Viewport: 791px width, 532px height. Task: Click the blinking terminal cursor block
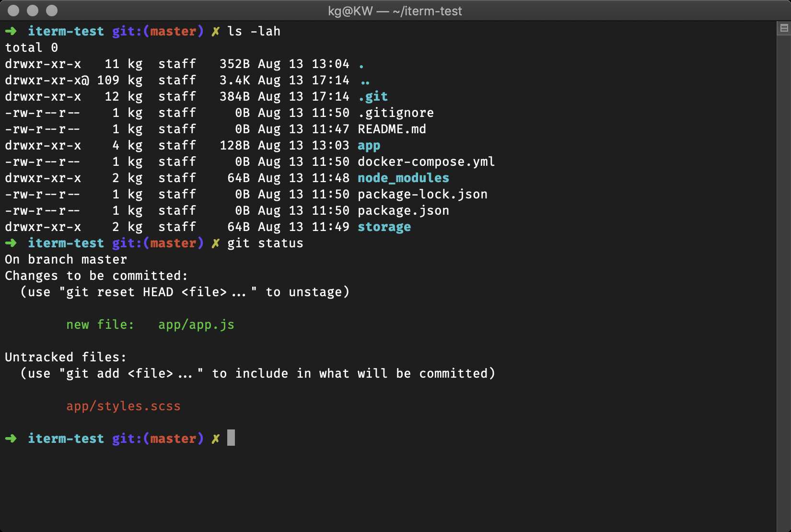(232, 438)
